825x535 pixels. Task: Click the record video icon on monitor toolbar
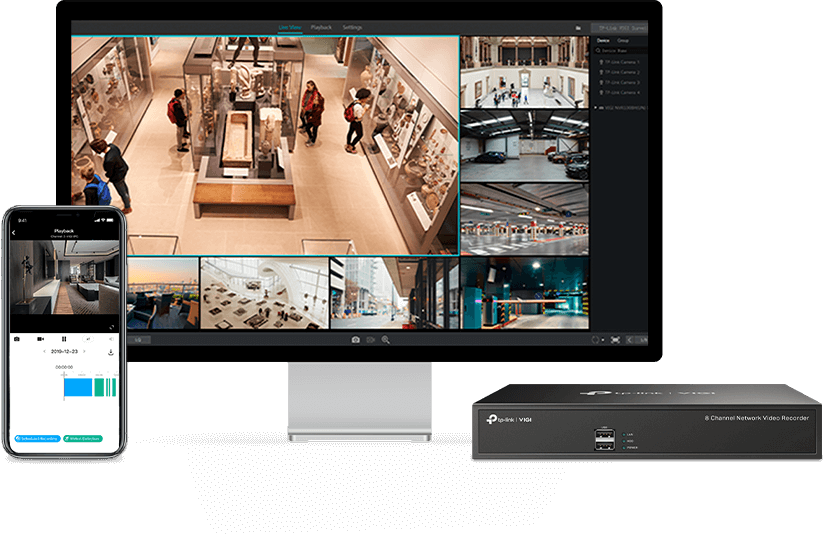point(370,340)
